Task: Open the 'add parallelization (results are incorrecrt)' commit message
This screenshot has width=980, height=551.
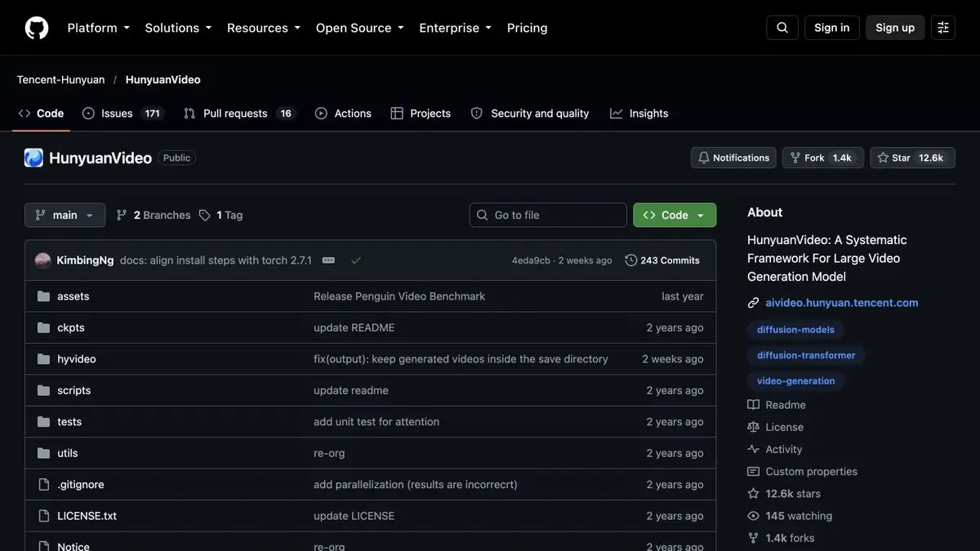Action: (416, 485)
